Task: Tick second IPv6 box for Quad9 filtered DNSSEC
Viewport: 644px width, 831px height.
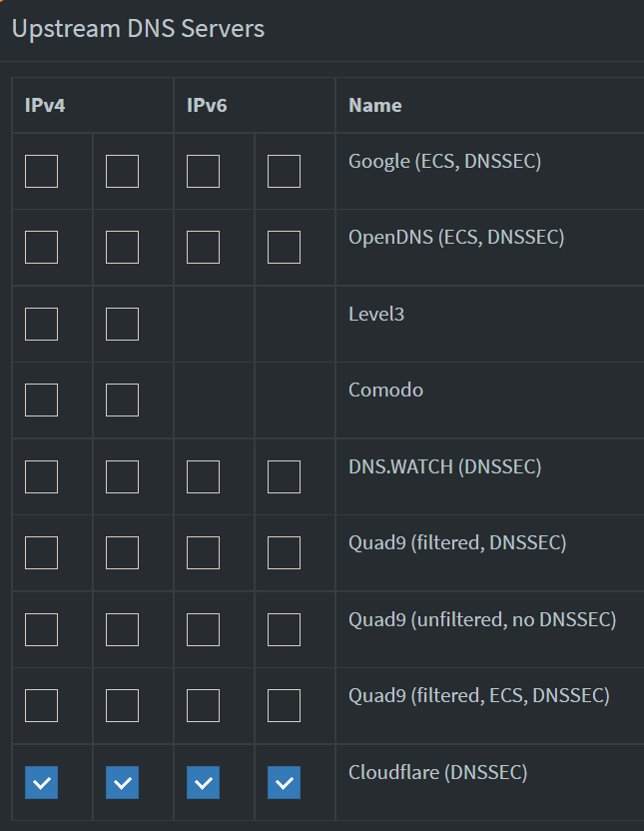Action: (x=284, y=552)
